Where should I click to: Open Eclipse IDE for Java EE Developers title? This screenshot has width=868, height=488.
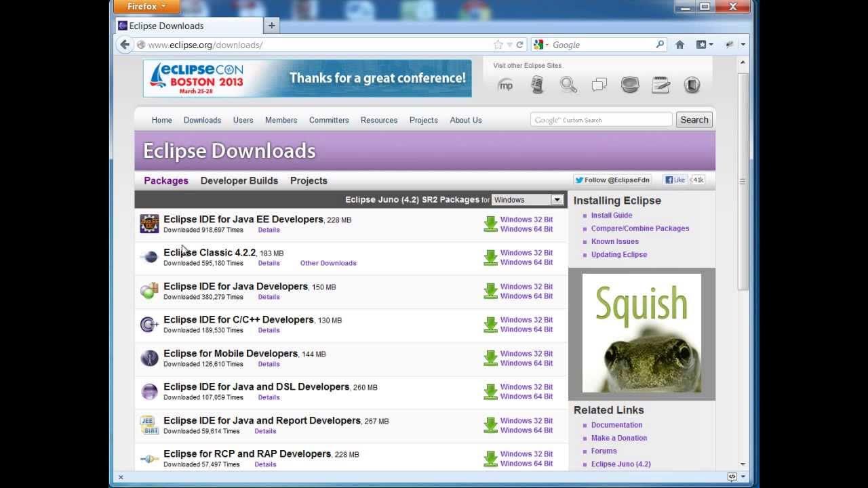pos(243,219)
